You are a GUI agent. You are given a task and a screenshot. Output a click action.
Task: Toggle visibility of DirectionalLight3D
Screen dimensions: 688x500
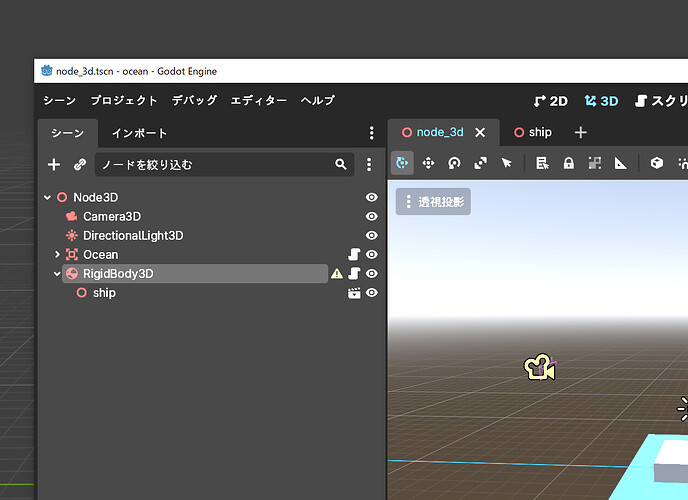click(x=372, y=236)
